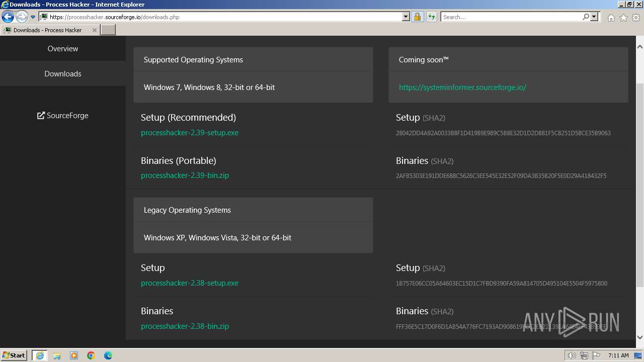Click the search magnifier icon
The width and height of the screenshot is (644, 362).
click(x=586, y=17)
